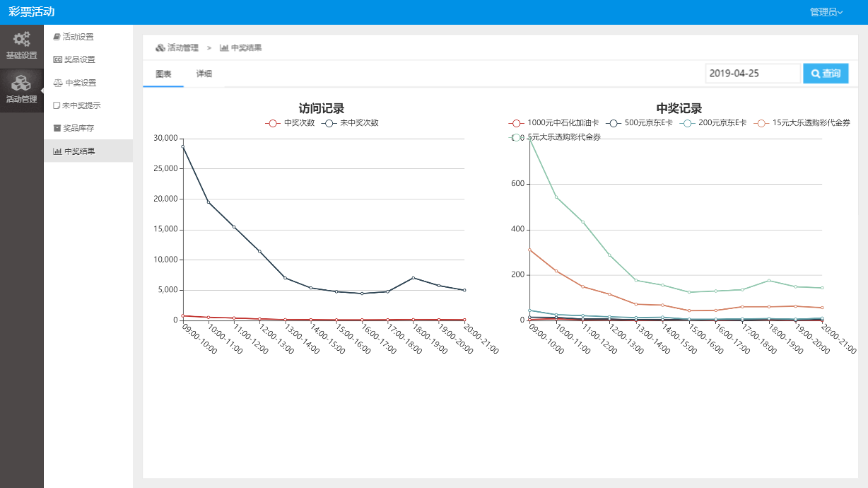Expand the 管理员 user dropdown
868x488 pixels.
click(826, 12)
